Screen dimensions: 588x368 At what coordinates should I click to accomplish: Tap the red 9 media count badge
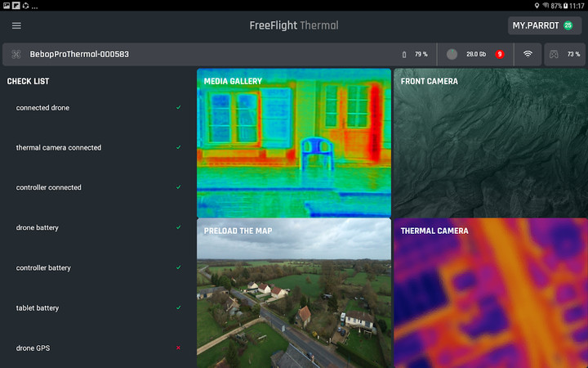coord(500,55)
